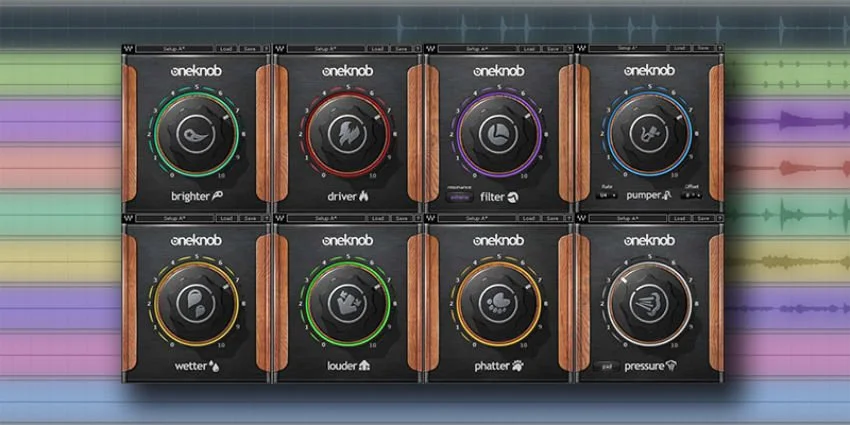Open Setup A preset menu on filter plugin
The width and height of the screenshot is (850, 425).
[478, 49]
